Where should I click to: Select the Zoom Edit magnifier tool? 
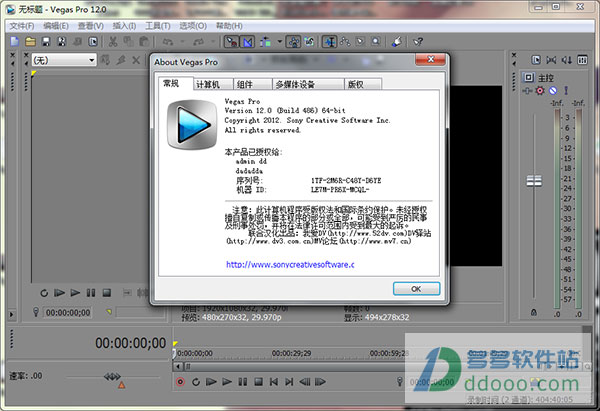376,41
